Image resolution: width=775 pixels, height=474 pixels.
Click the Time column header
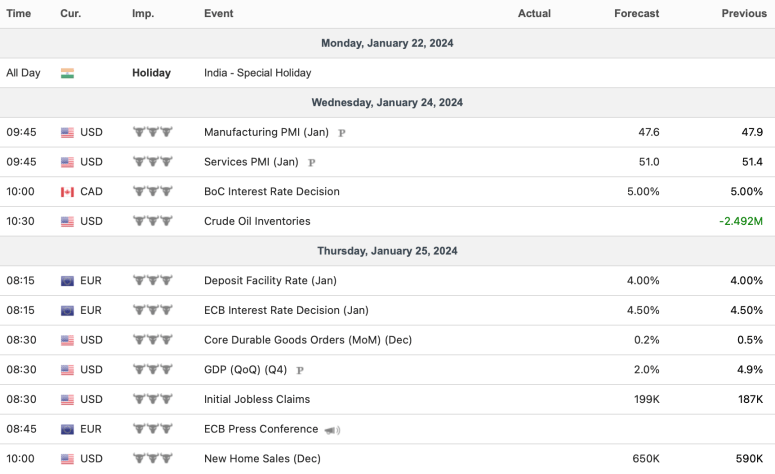tap(19, 14)
